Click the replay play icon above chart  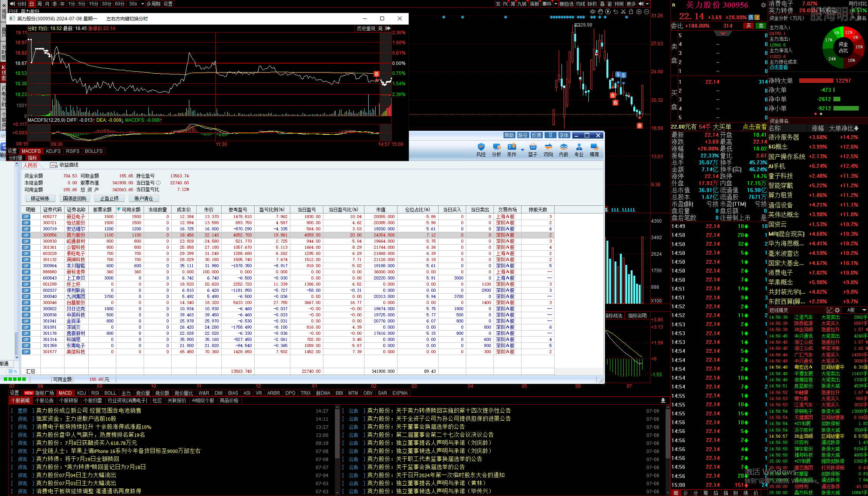[x=608, y=12]
